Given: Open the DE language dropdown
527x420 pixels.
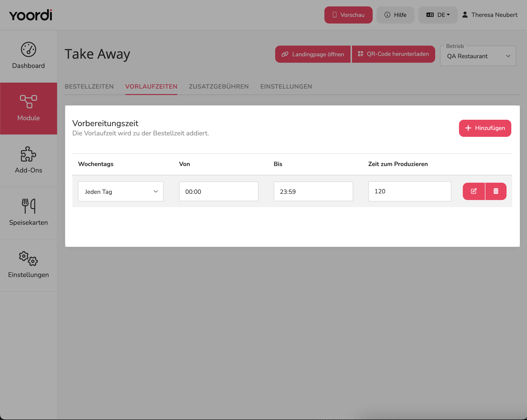Looking at the screenshot, I should point(438,15).
